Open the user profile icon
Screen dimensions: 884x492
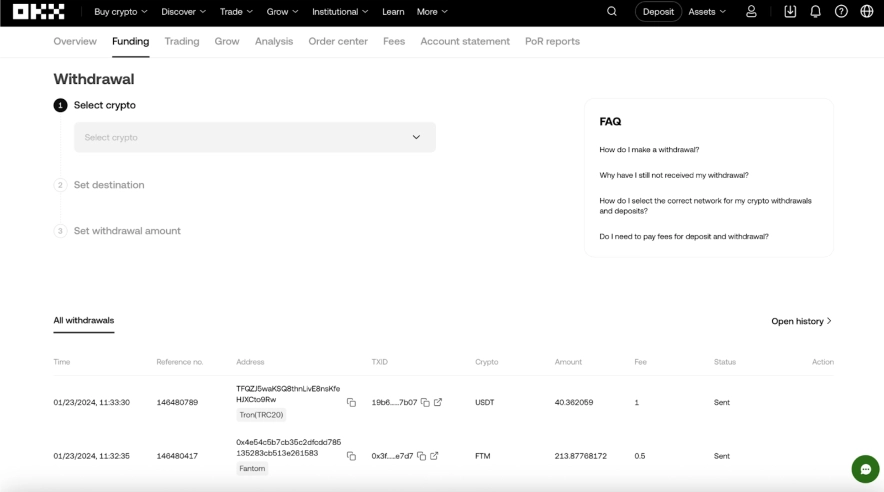pyautogui.click(x=751, y=12)
